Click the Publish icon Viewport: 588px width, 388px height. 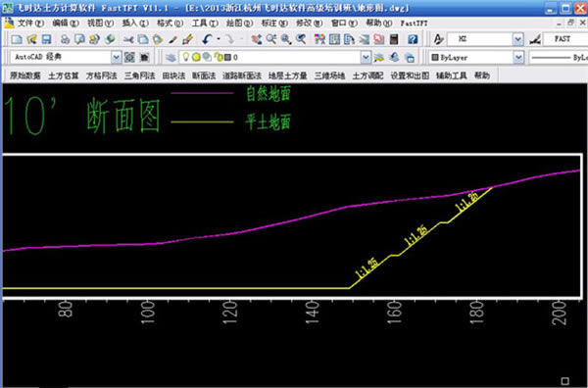tap(94, 39)
